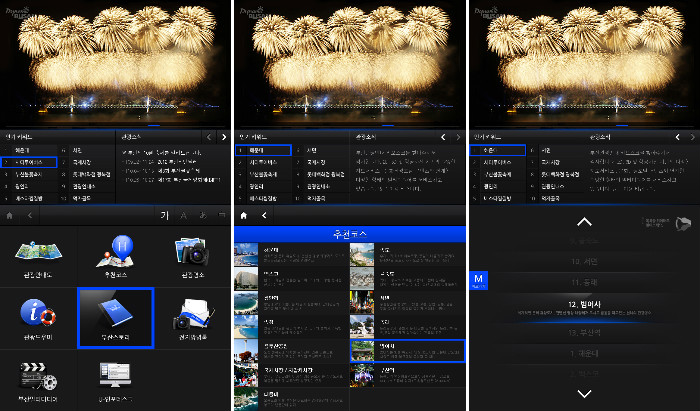Screen dimensions: 700x411
Task: Open first right-column coastal beach course row
Action: [x=407, y=254]
